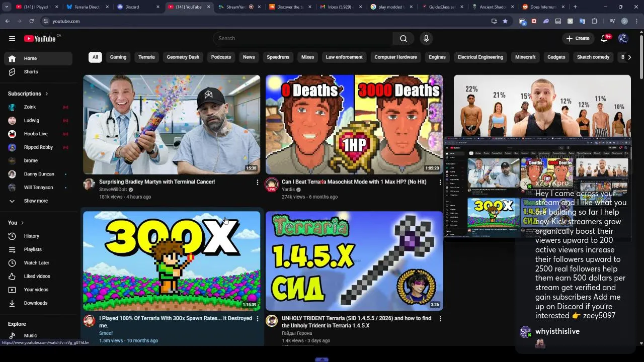Open the Chrome extensions puzzle icon

coord(594,21)
